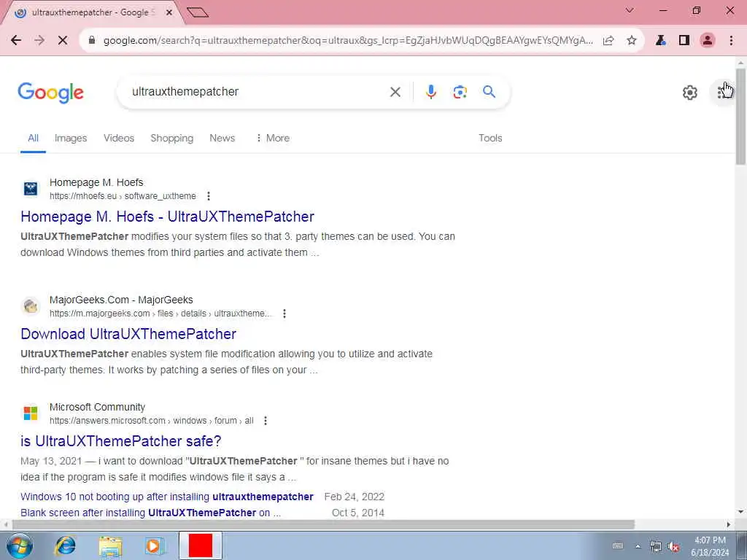
Task: Click the vertical scrollbar down arrow
Action: tap(740, 512)
